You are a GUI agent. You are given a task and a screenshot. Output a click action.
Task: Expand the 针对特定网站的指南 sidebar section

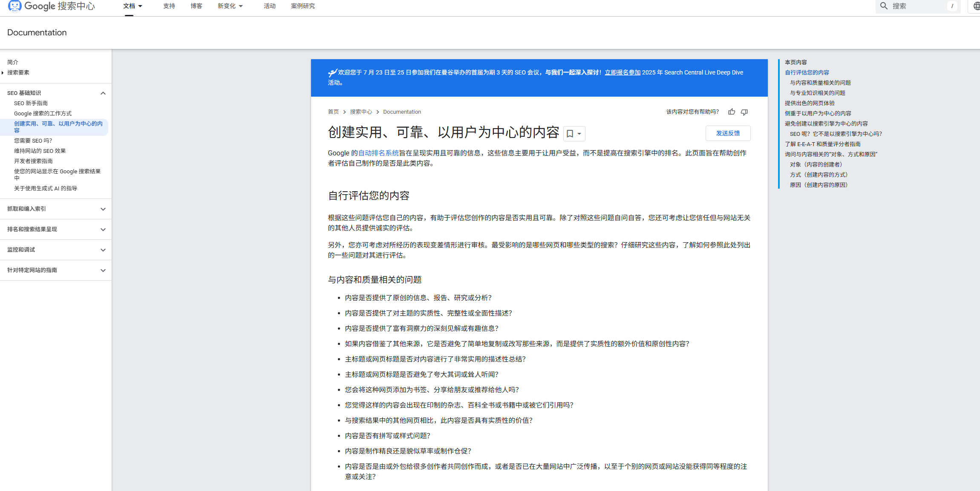103,270
